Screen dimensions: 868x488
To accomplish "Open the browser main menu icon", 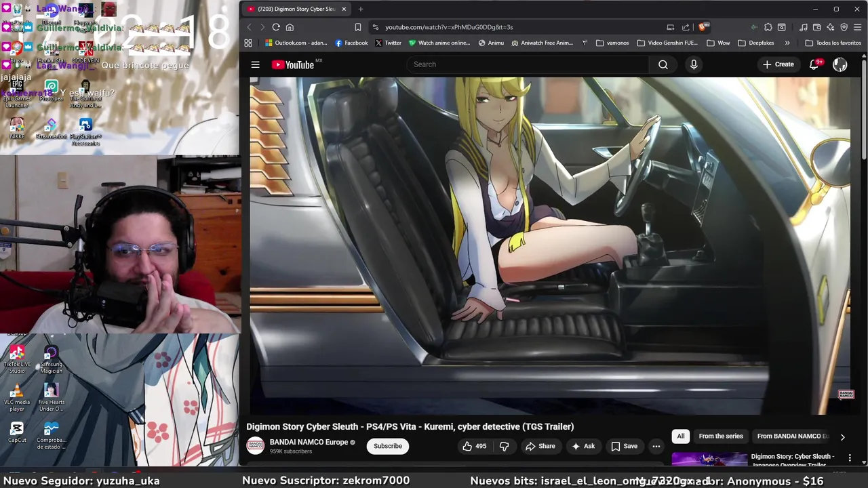I will click(x=858, y=27).
